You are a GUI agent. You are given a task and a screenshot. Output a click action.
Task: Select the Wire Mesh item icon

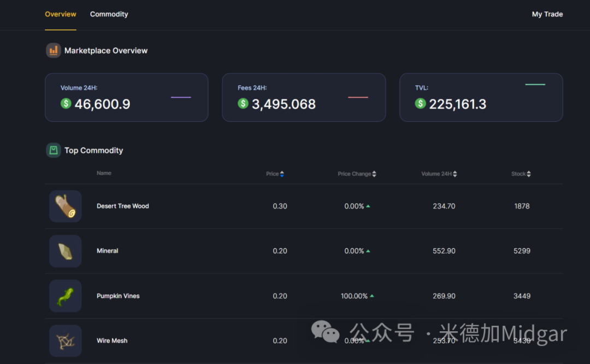pos(65,341)
